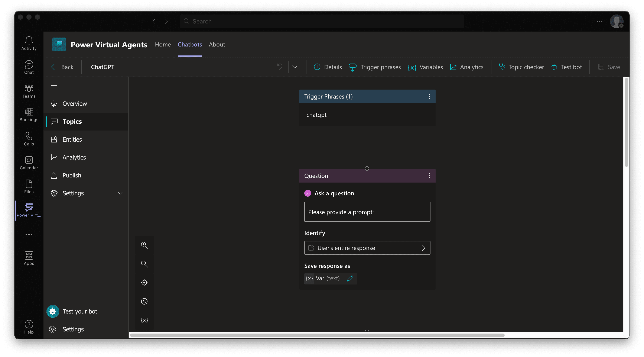Show more apps ellipsis in sidebar
The image size is (644, 357).
coord(29,235)
